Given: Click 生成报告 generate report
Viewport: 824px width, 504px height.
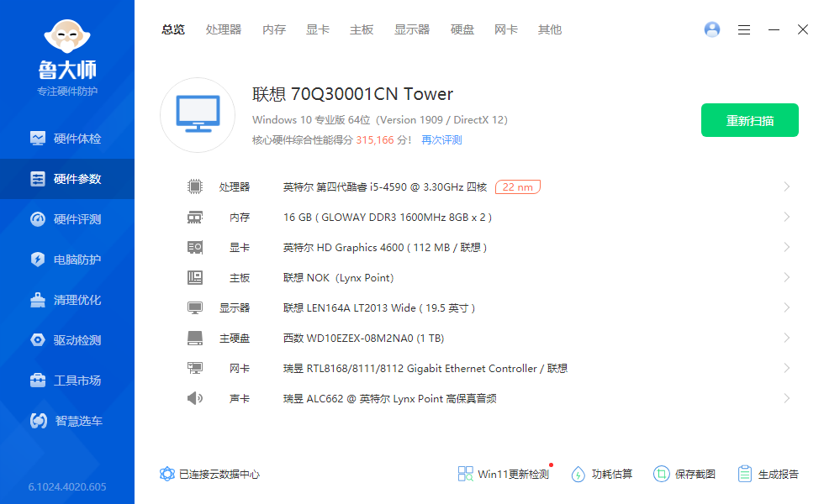Looking at the screenshot, I should 768,474.
